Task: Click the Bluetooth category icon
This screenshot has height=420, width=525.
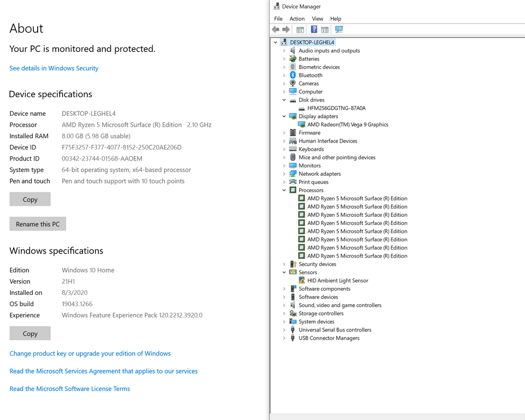Action: pyautogui.click(x=293, y=75)
